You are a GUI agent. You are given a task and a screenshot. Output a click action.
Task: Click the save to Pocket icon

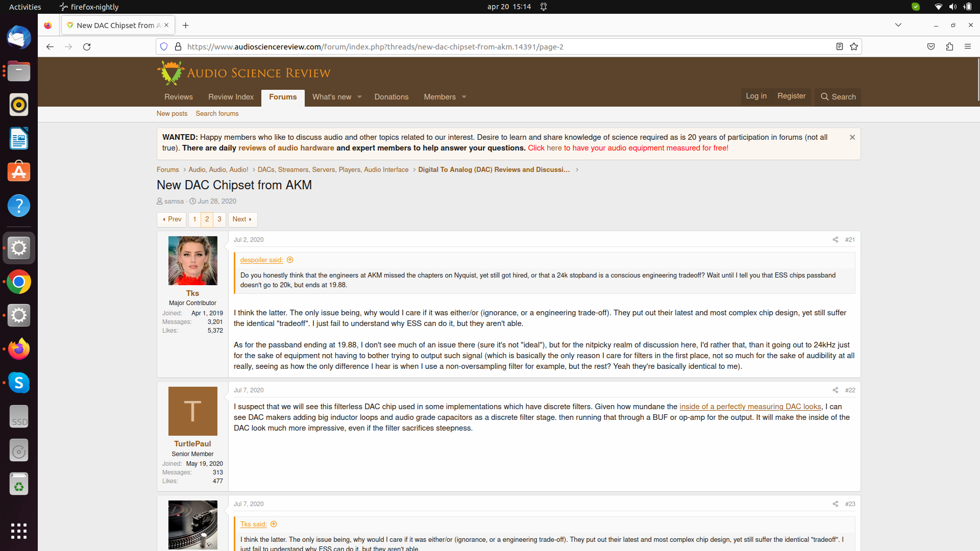point(930,46)
